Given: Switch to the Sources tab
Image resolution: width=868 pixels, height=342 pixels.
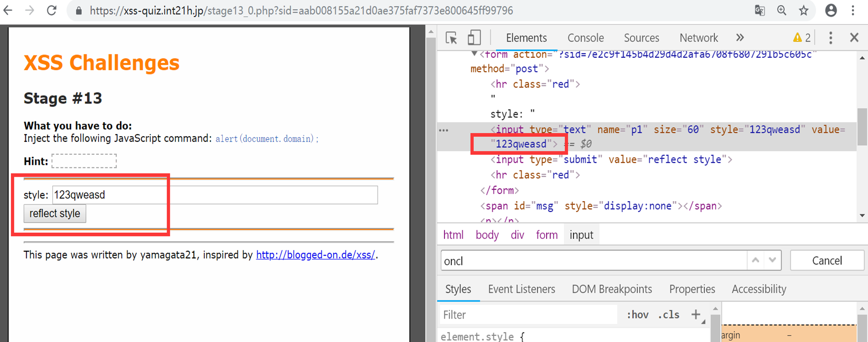Looking at the screenshot, I should (641, 38).
